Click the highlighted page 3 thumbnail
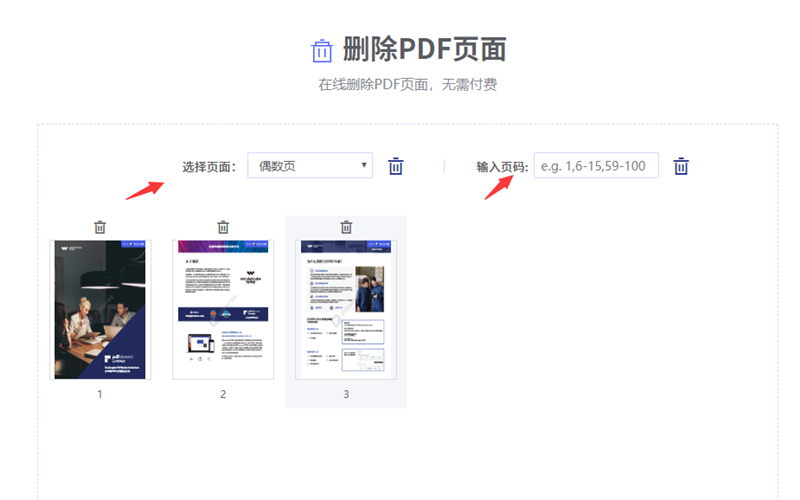 (x=346, y=309)
